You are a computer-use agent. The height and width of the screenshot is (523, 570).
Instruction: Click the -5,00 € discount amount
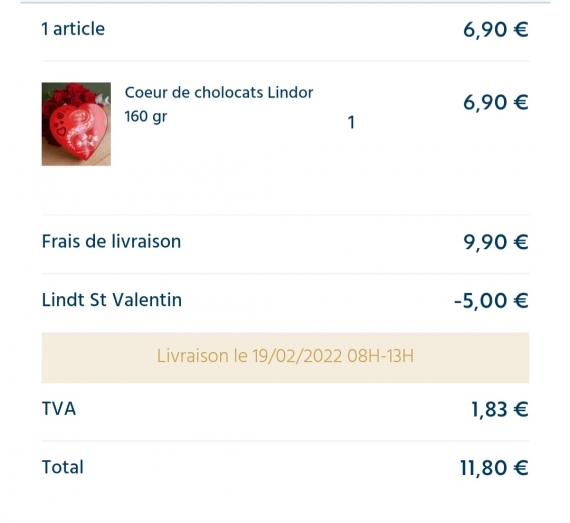pyautogui.click(x=491, y=301)
